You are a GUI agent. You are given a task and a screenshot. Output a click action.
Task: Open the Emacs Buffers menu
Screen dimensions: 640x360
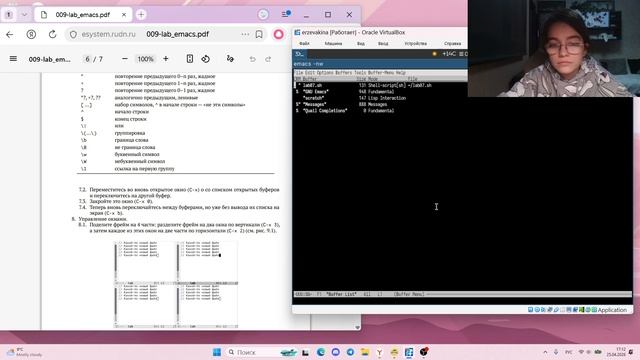click(343, 73)
